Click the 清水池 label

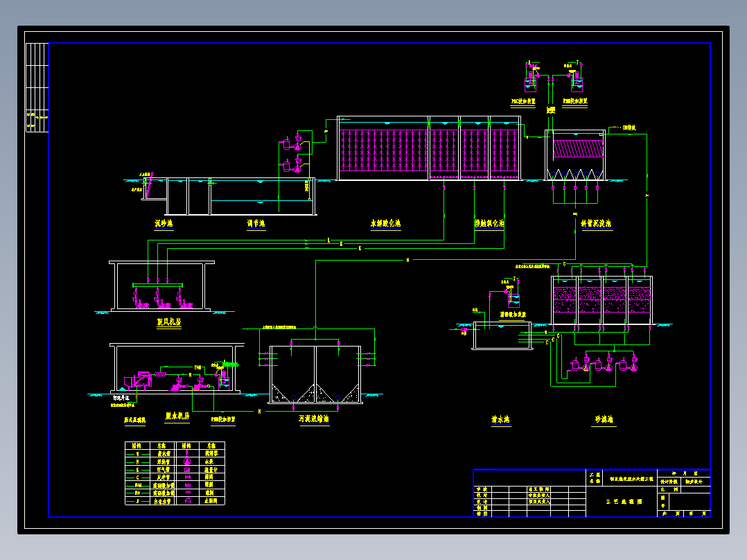point(501,419)
